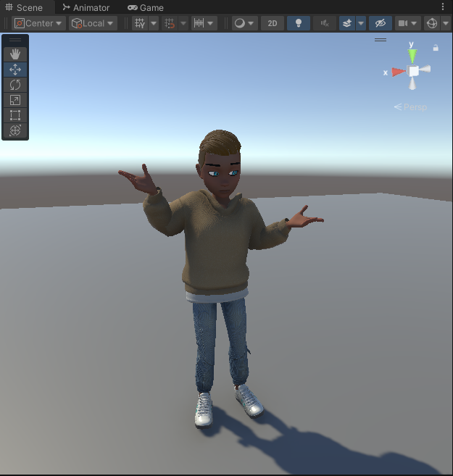Screen dimensions: 453x476
Task: Open the Center pivot mode dropdown
Action: [x=39, y=23]
